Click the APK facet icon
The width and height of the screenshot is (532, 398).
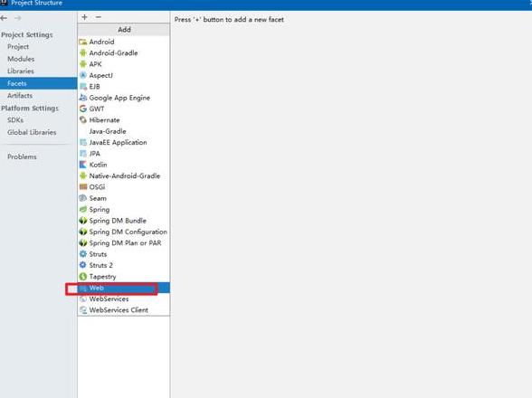(x=83, y=64)
